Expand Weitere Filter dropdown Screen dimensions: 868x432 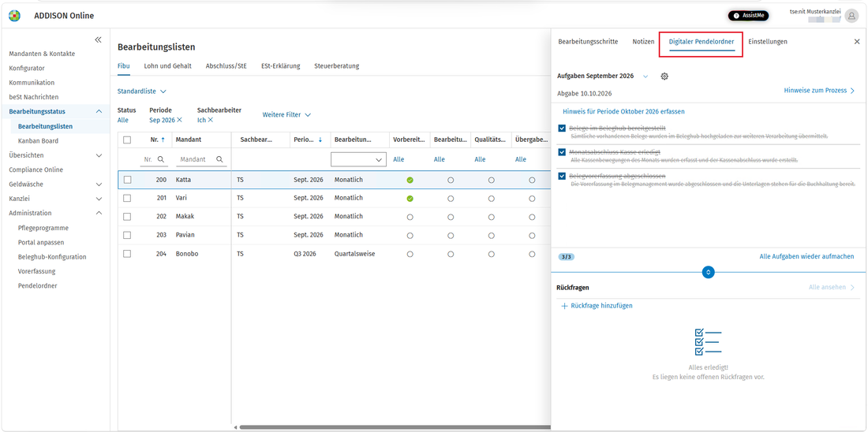click(286, 115)
